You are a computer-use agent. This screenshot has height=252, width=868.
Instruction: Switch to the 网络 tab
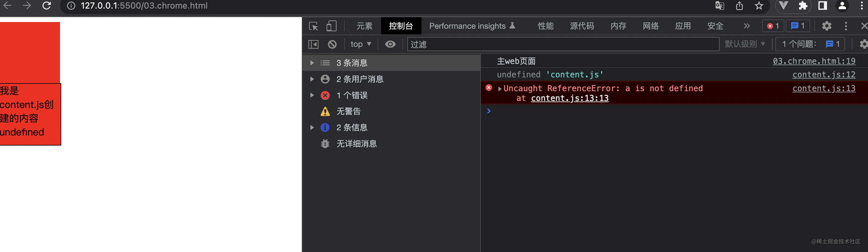click(650, 26)
